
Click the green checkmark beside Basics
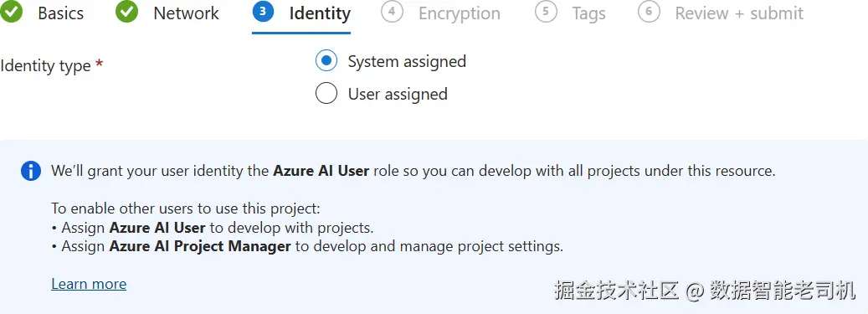tap(11, 12)
